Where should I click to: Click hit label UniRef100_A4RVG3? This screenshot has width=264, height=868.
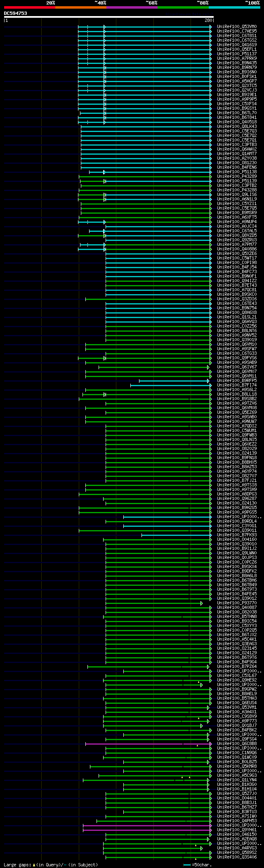click(237, 848)
